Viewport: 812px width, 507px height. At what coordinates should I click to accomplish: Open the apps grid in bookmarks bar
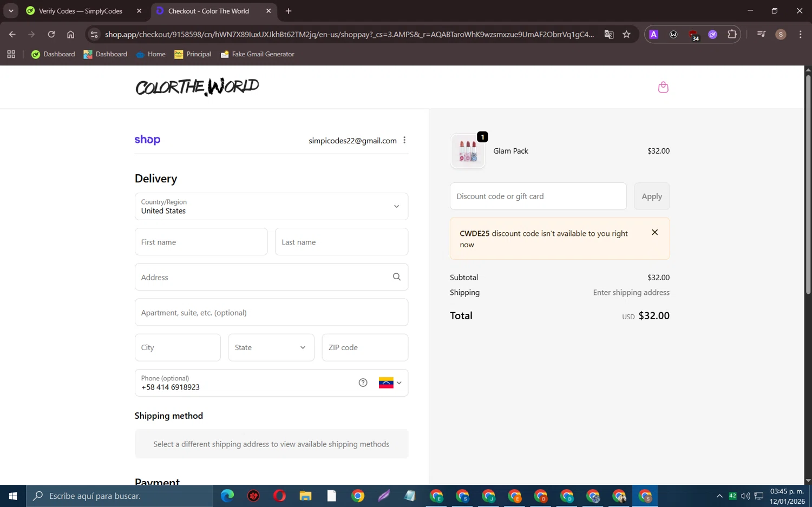11,54
